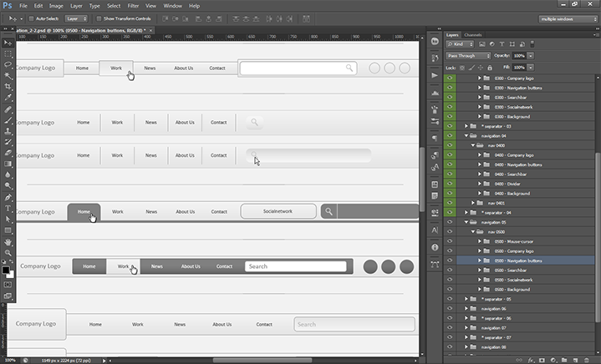This screenshot has width=601, height=364.
Task: Select the Move tool in the toolbox
Action: tap(8, 41)
